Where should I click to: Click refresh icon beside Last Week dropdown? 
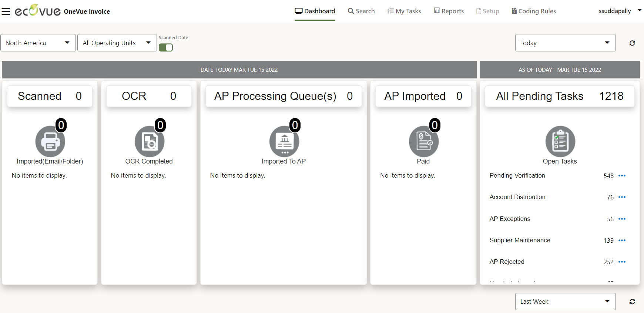pyautogui.click(x=632, y=302)
